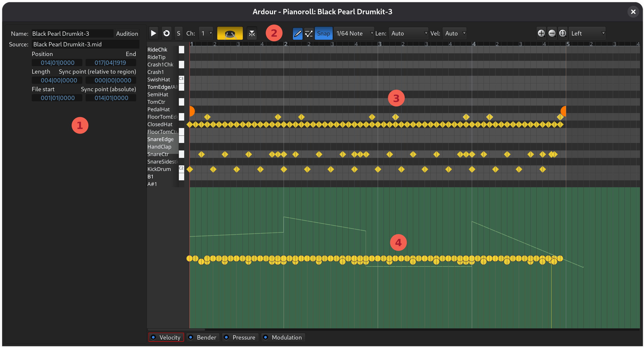Click the loop playback icon
The image size is (644, 347).
(166, 33)
